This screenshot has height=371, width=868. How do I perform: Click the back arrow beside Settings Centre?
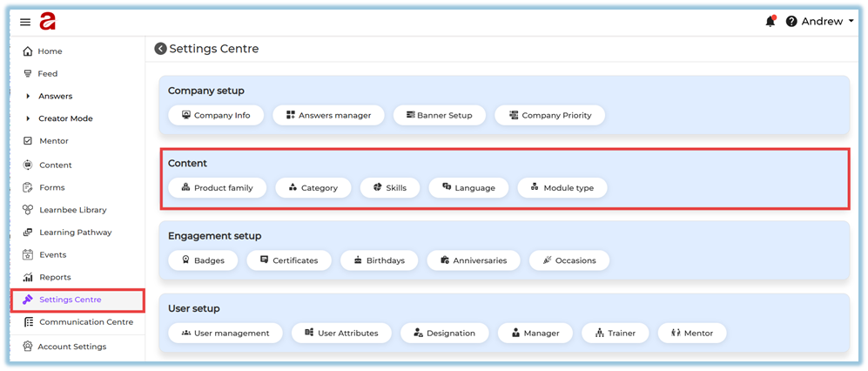[x=160, y=49]
